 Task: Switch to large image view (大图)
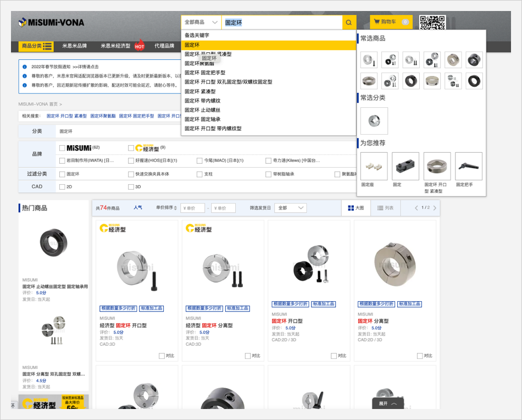(356, 208)
